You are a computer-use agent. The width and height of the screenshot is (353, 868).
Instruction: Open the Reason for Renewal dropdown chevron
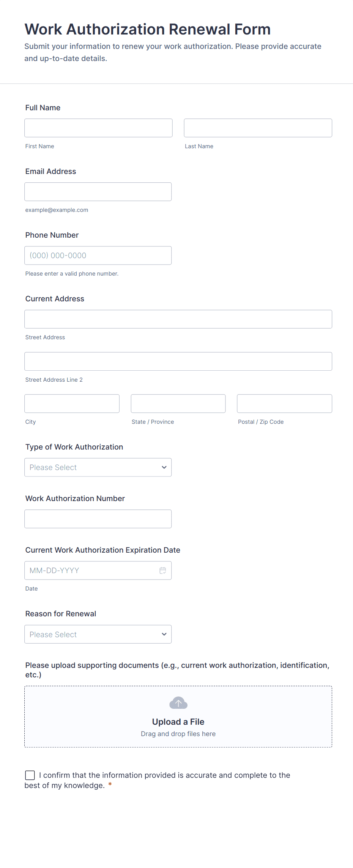pyautogui.click(x=164, y=634)
